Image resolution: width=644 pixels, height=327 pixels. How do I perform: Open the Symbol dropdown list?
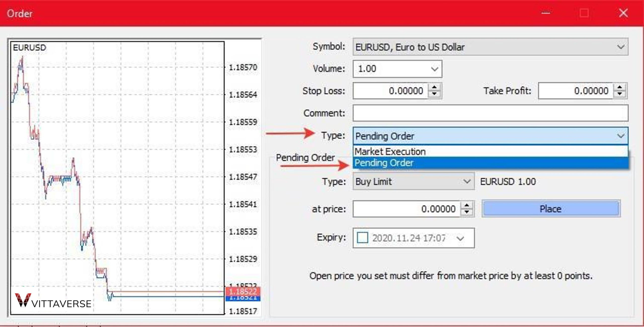[490, 47]
